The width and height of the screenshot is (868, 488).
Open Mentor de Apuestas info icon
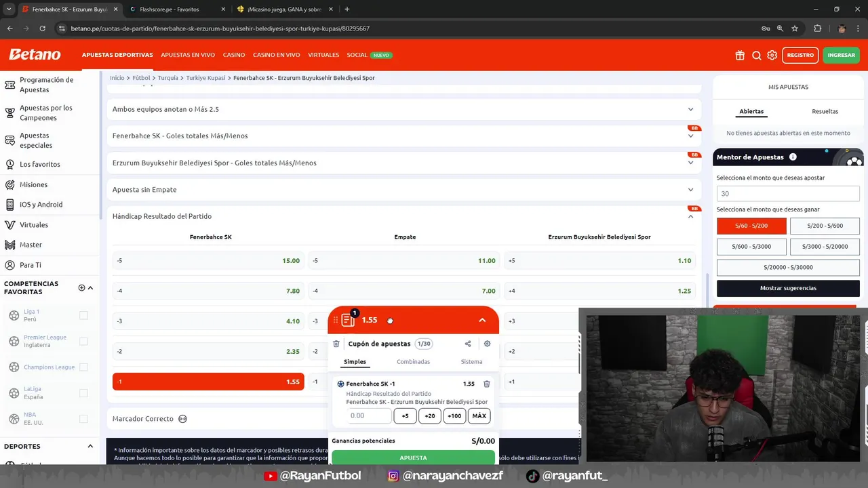(x=793, y=157)
